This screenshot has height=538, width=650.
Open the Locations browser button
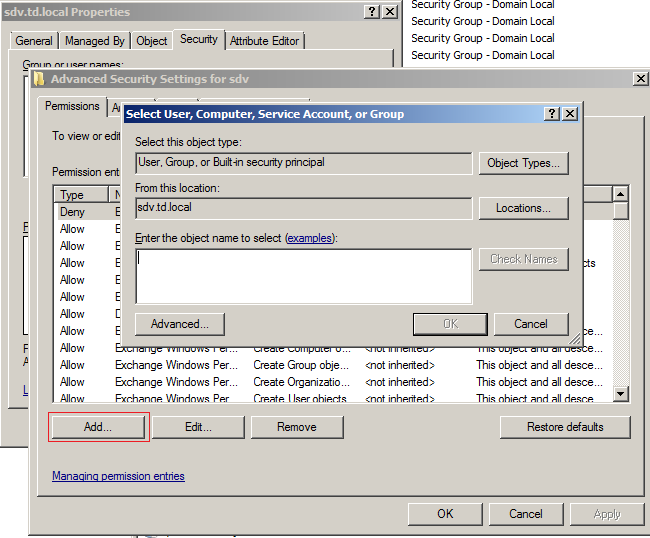[x=524, y=208]
